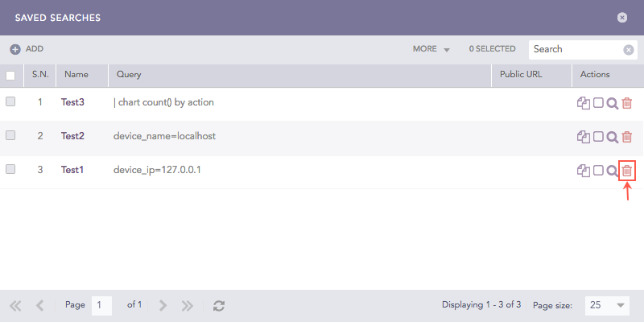The image size is (644, 322).
Task: Check the Test3 row checkbox
Action: point(10,102)
